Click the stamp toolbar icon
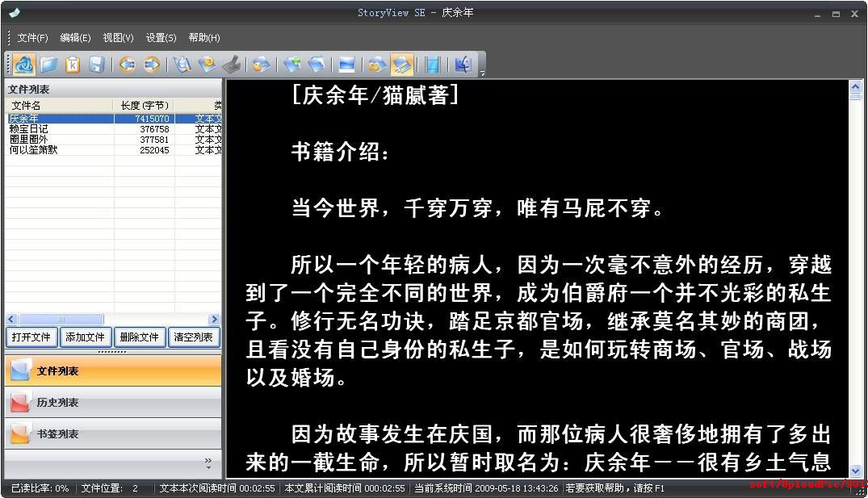 tap(232, 65)
